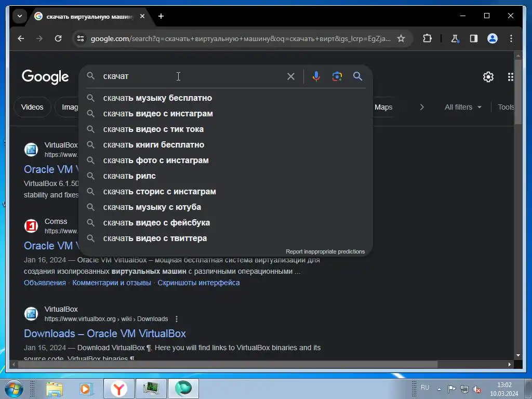Choose suggestion скачать книги бесплатно
532x399 pixels.
225,145
